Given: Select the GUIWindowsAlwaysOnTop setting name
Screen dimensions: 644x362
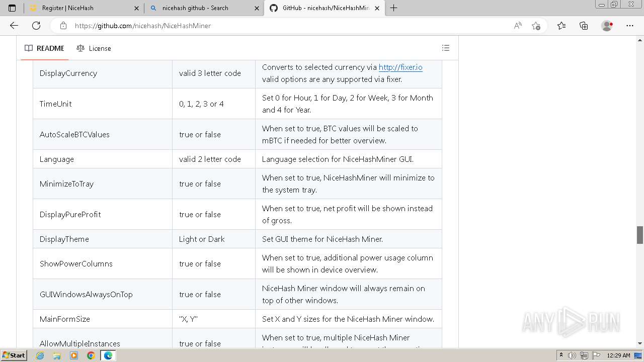Looking at the screenshot, I should [86, 295].
